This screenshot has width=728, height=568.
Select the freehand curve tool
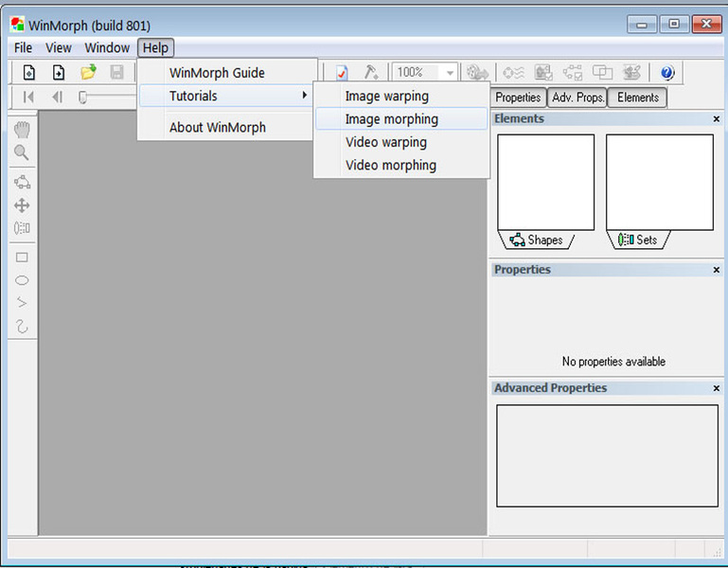pyautogui.click(x=22, y=326)
